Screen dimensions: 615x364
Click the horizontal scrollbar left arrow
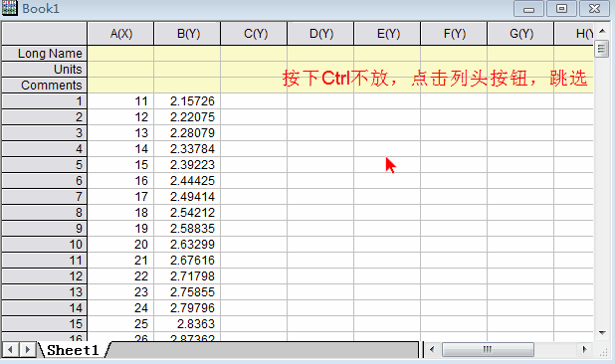tap(432, 349)
